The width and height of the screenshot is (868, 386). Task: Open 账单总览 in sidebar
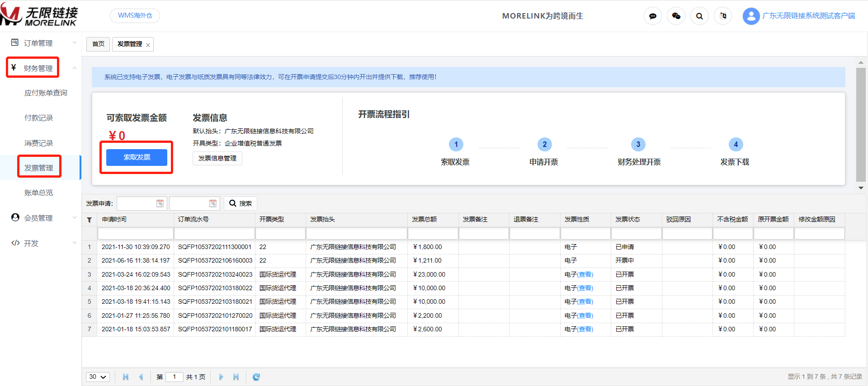click(x=39, y=193)
